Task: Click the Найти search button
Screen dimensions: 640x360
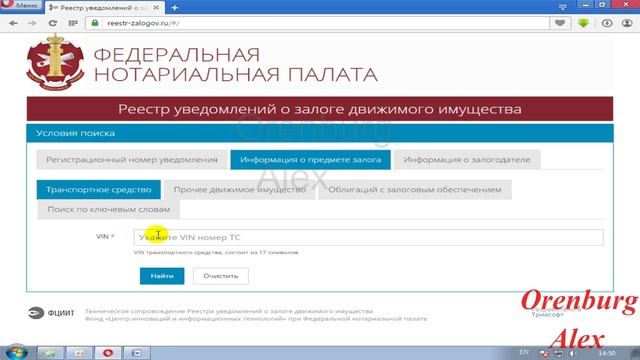Action: click(x=162, y=276)
